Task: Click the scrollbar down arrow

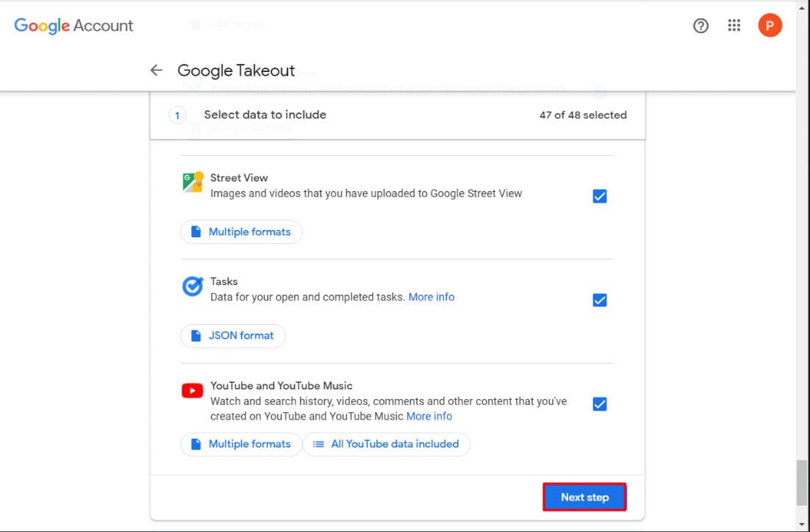Action: pos(801,526)
